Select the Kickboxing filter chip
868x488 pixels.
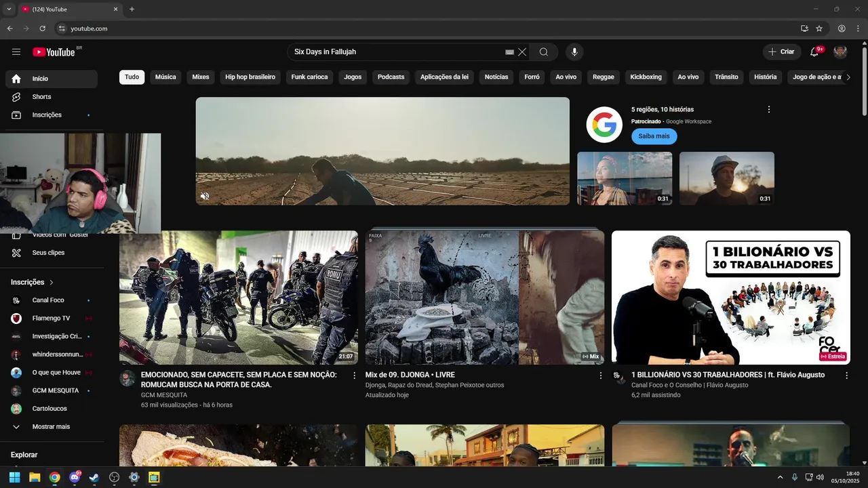tap(646, 77)
